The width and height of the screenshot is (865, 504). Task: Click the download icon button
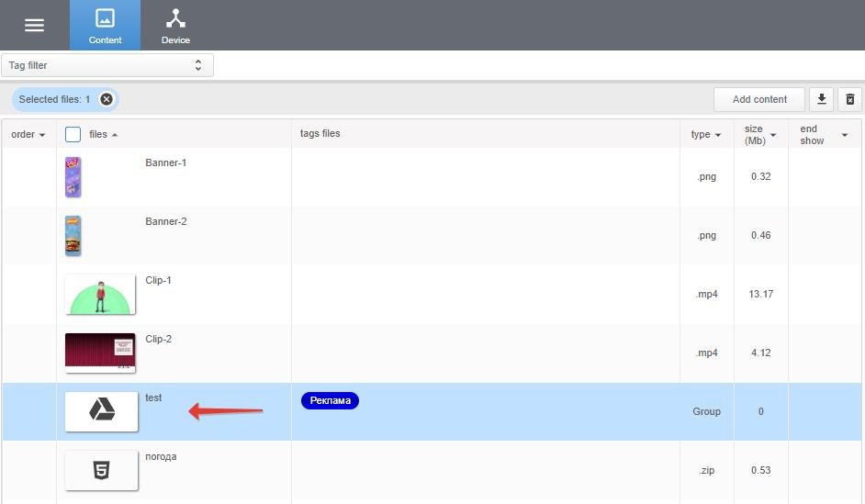[x=822, y=99]
